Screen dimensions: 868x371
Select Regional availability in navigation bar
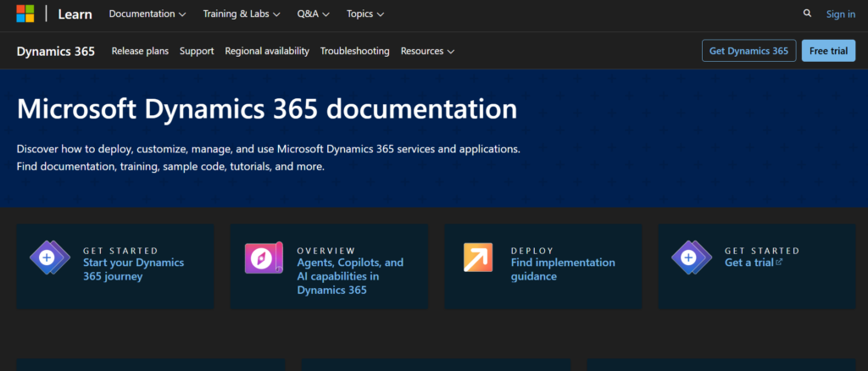click(267, 51)
